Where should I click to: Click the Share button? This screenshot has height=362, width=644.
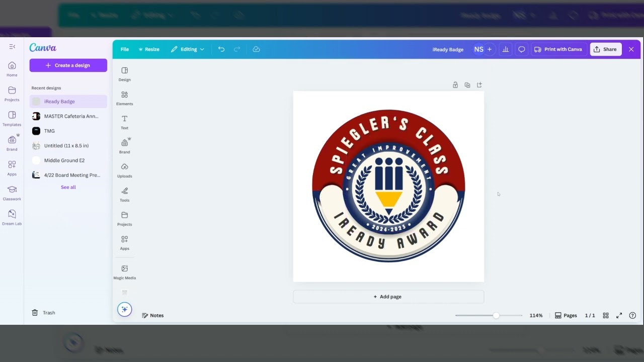(x=605, y=49)
